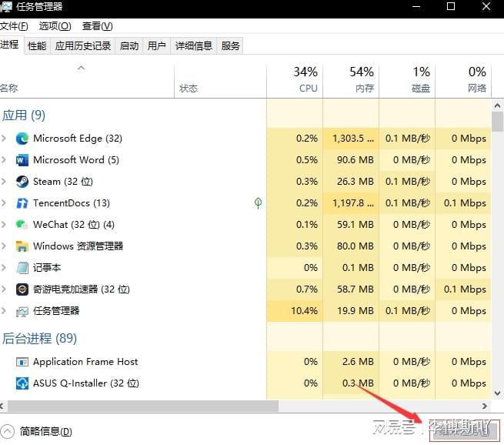Open the 文件(F) menu

pyautogui.click(x=14, y=26)
